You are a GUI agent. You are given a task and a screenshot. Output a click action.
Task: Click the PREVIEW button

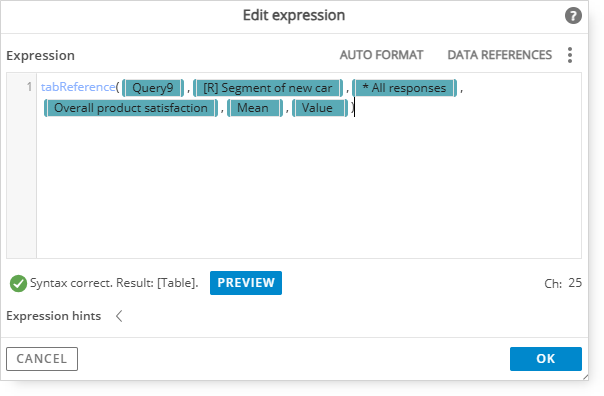pos(246,283)
